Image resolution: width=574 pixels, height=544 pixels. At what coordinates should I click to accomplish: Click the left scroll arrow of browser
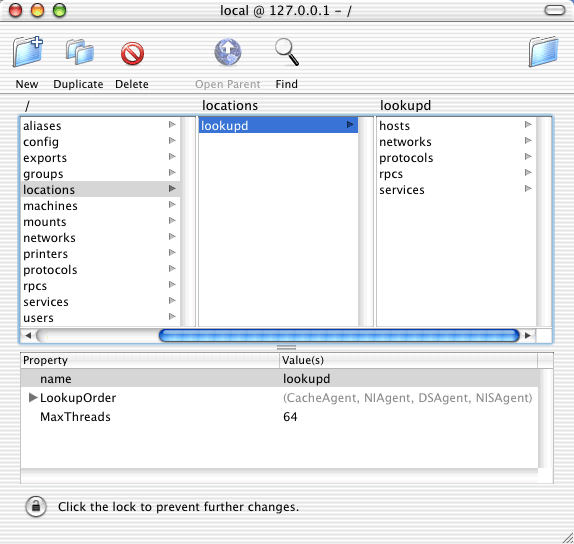click(28, 335)
